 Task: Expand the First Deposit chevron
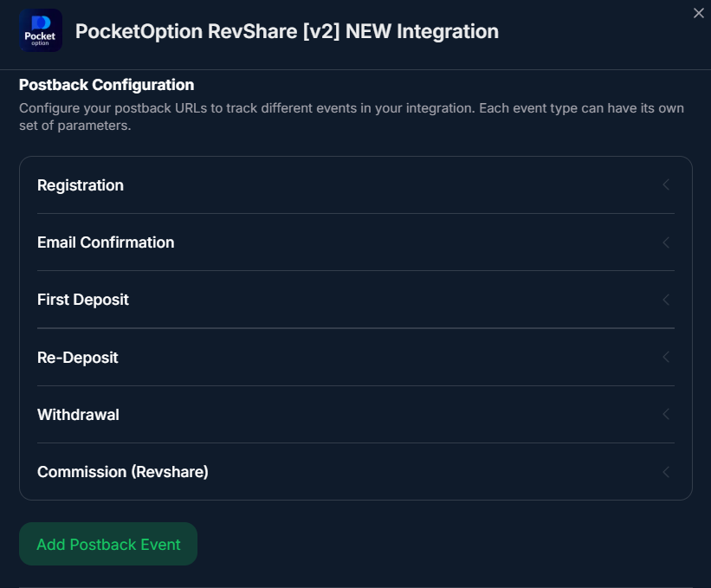(666, 300)
